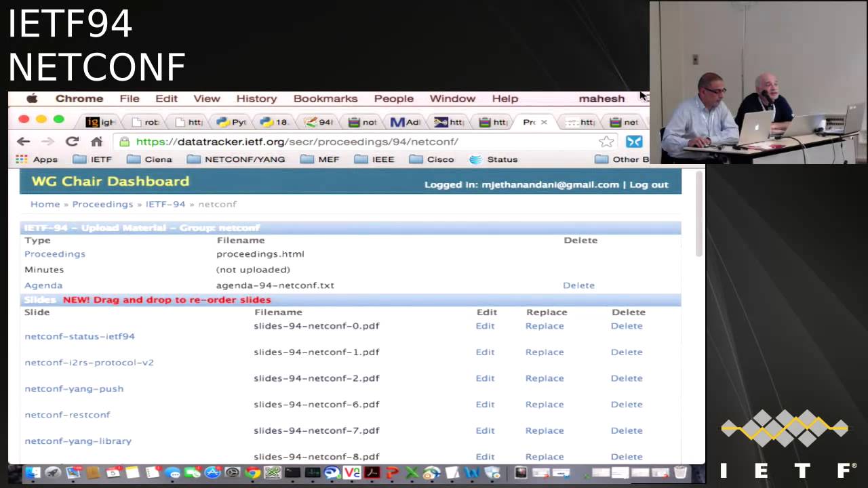868x488 pixels.
Task: Open netconf-yang-library slide link
Action: click(x=78, y=441)
